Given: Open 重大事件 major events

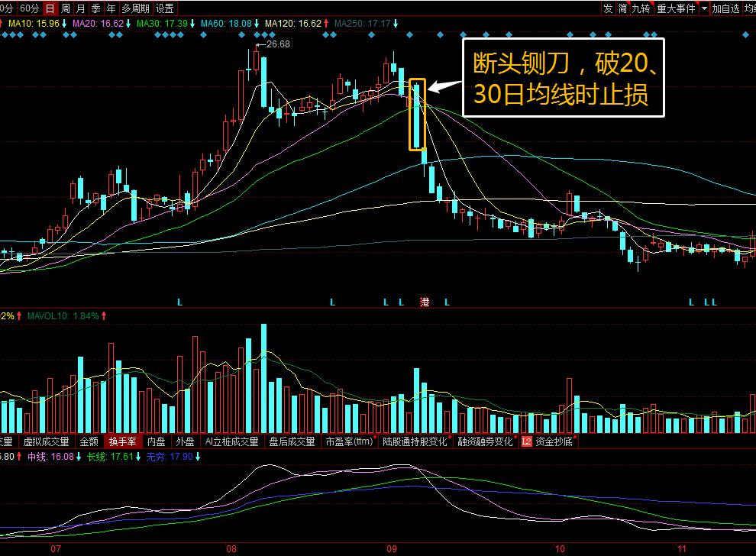Looking at the screenshot, I should (x=676, y=8).
